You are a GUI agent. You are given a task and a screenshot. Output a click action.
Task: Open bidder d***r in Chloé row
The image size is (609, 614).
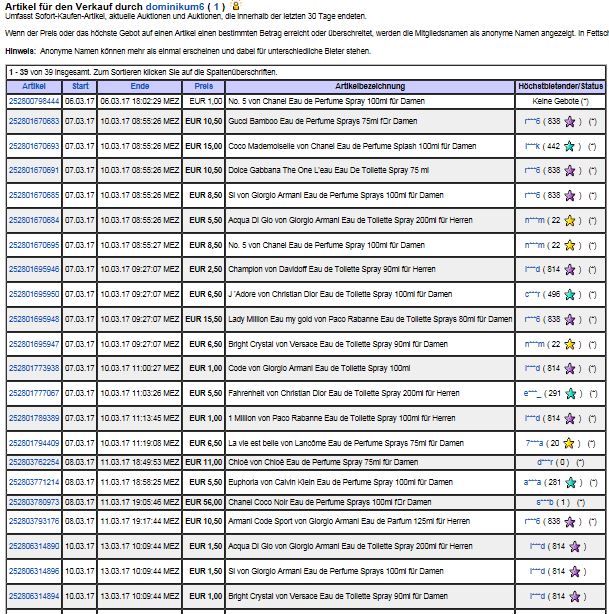[x=545, y=462]
